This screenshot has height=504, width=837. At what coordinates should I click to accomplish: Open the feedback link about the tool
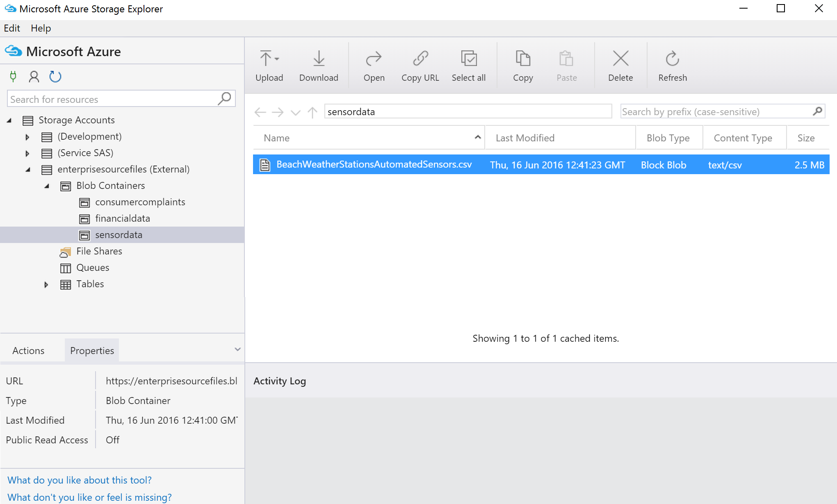pyautogui.click(x=80, y=480)
